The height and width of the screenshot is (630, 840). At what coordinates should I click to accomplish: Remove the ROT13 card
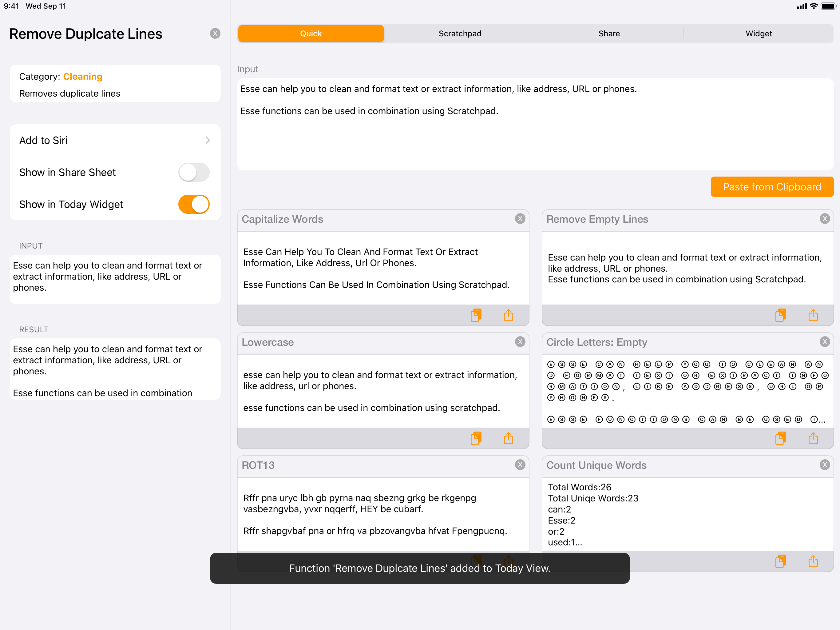520,464
